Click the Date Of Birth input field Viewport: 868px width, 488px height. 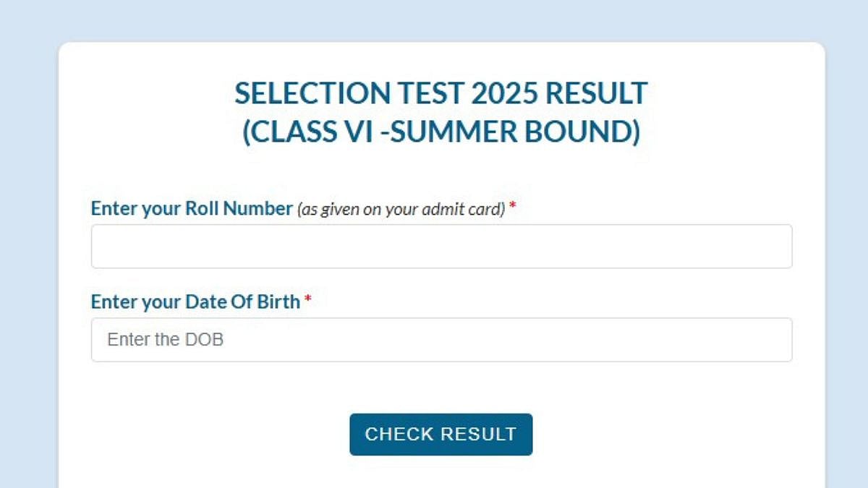(x=441, y=340)
